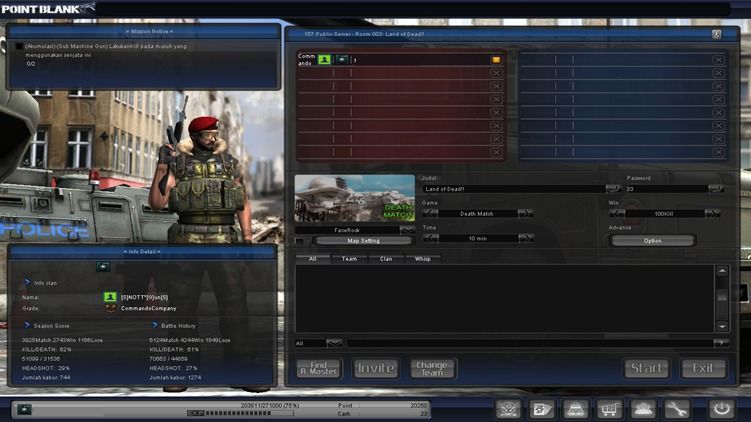This screenshot has width=751, height=422.
Task: Close the third red team slot
Action: pyautogui.click(x=496, y=86)
